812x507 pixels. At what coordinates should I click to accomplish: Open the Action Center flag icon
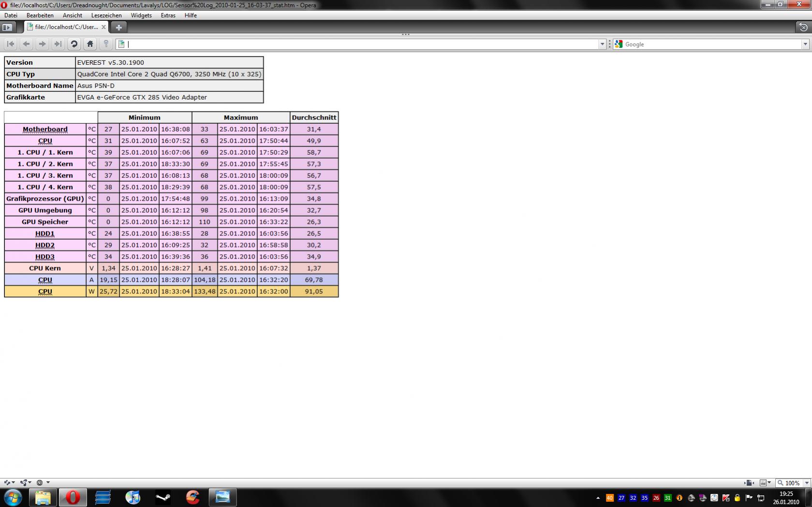(749, 498)
